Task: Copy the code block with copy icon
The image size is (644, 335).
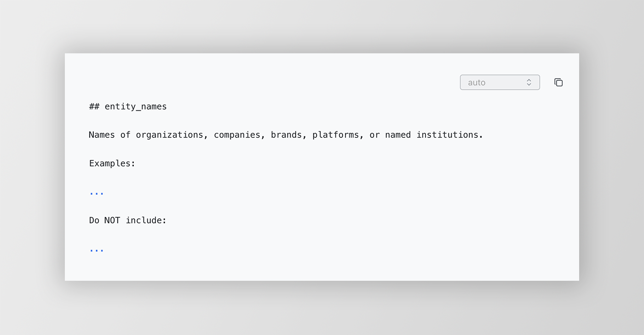Action: (x=558, y=82)
